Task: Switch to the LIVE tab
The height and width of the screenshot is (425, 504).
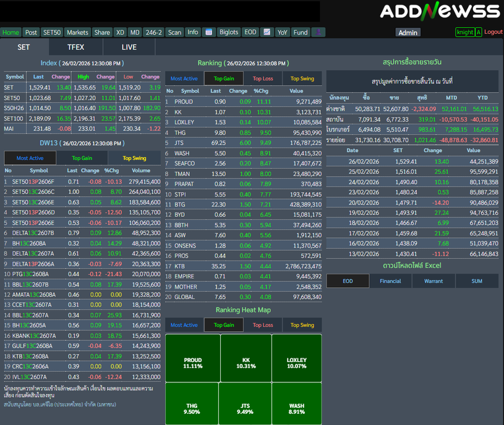Action: 129,47
